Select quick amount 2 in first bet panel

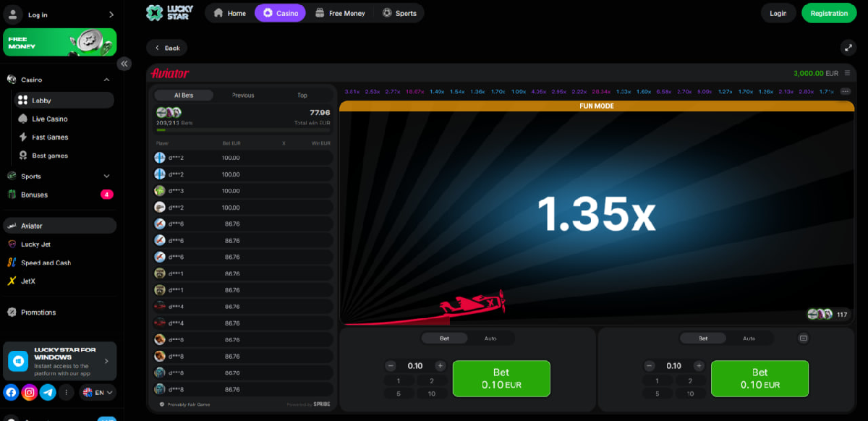(432, 380)
